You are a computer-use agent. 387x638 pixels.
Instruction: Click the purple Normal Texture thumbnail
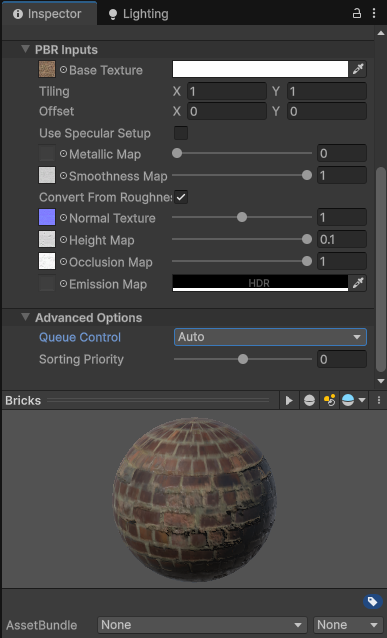click(47, 217)
